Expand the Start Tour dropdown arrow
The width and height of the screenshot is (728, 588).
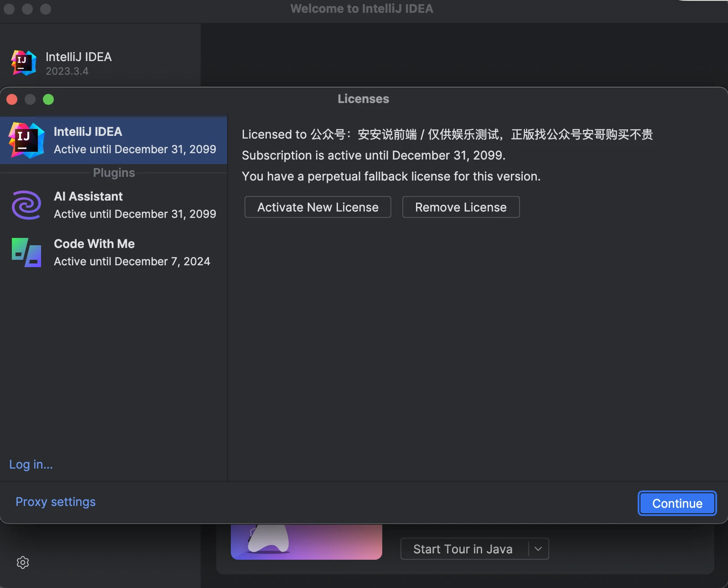538,549
